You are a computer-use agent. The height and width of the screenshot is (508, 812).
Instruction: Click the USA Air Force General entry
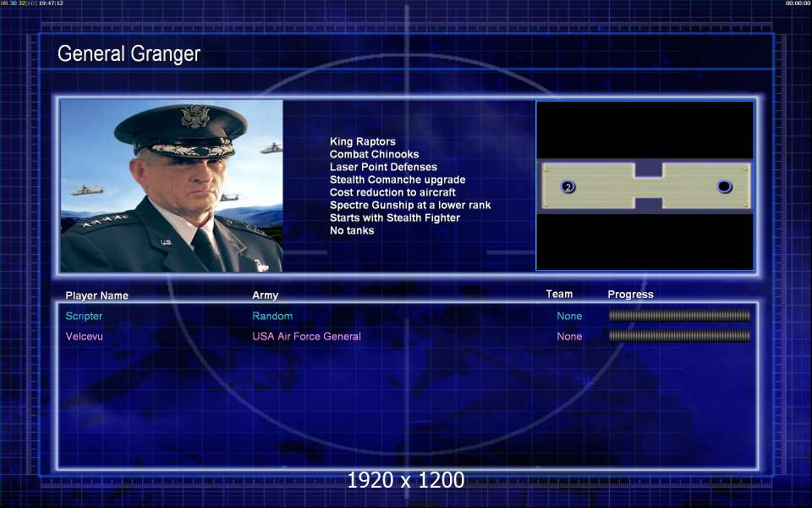point(306,336)
